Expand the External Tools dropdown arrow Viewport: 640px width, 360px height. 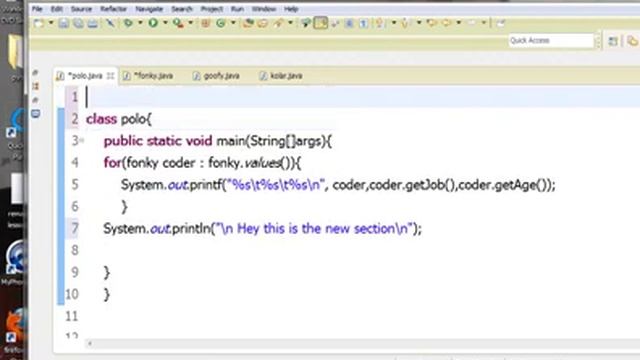click(190, 23)
